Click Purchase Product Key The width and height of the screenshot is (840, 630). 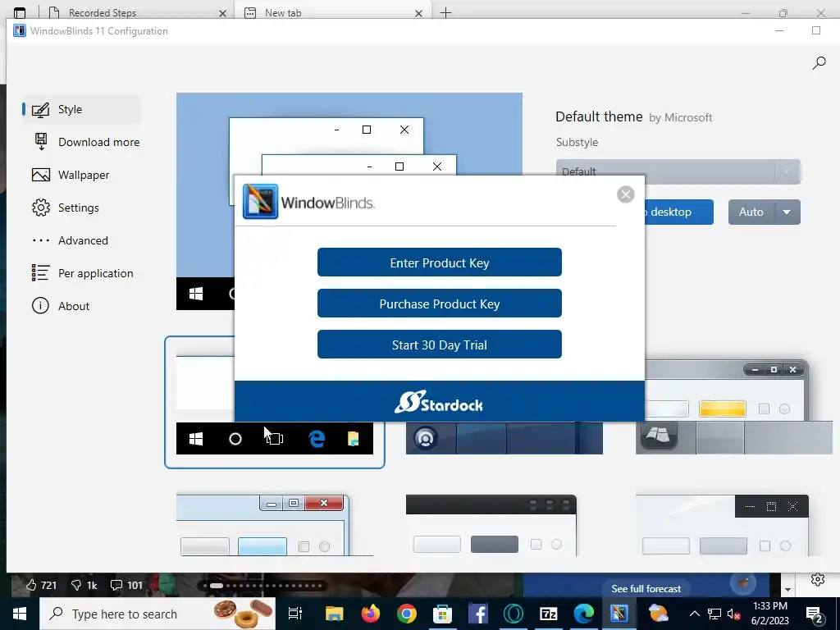(440, 304)
